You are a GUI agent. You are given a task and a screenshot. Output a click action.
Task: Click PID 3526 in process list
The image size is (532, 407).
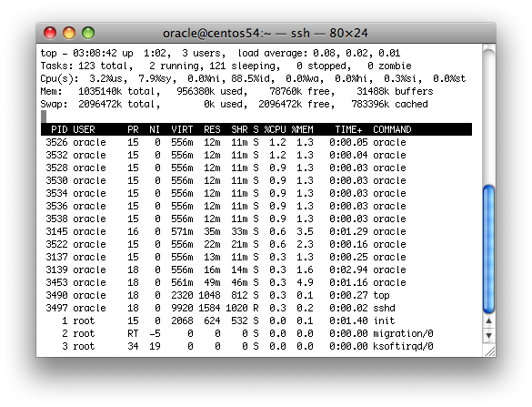click(56, 142)
